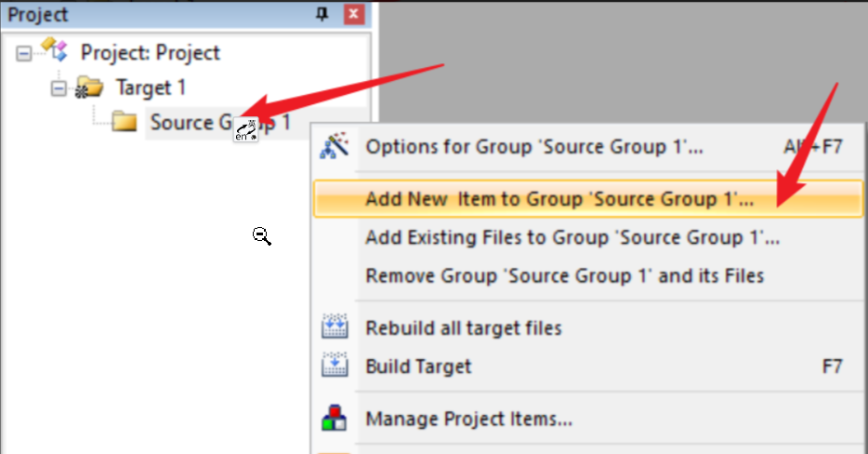Choose 'Add Existing Files to Group' entry
The width and height of the screenshot is (868, 454).
pos(572,237)
